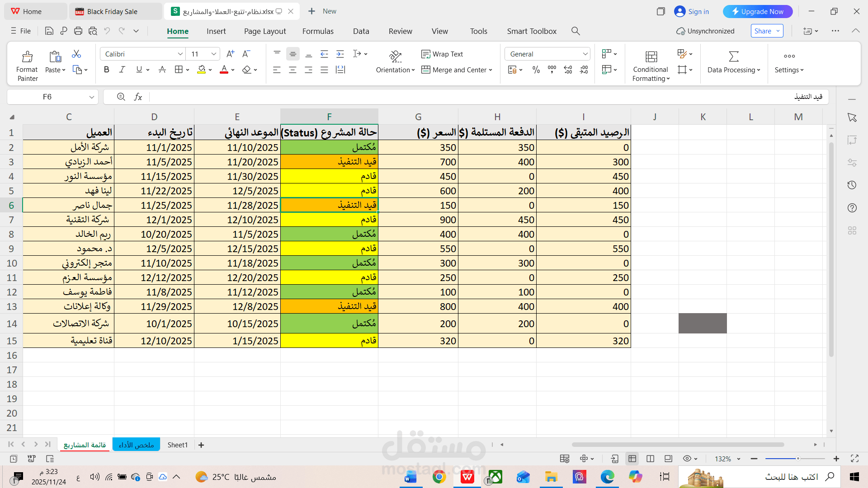Screen dimensions: 868x488
Task: Add a new worksheet with plus button
Action: [x=201, y=445]
